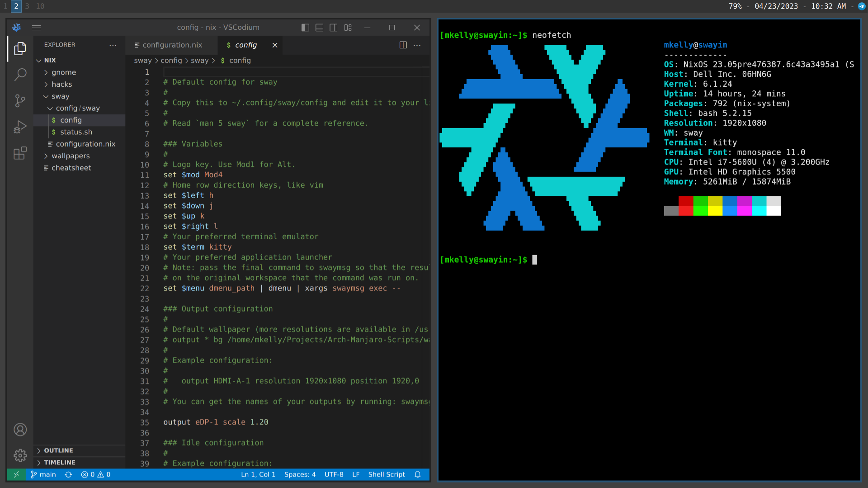Screen dimensions: 868x488
Task: Open the Extensions view
Action: 20,153
